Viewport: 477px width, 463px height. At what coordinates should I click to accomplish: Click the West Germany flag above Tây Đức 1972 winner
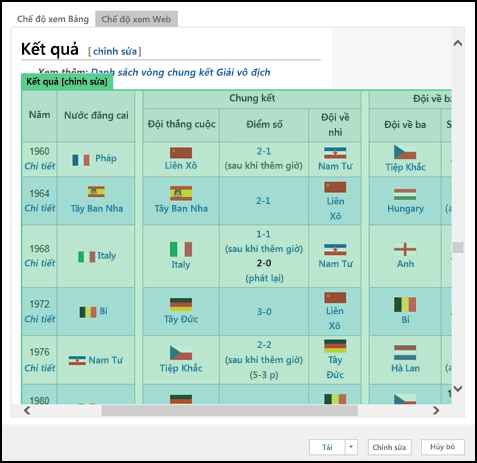click(181, 305)
